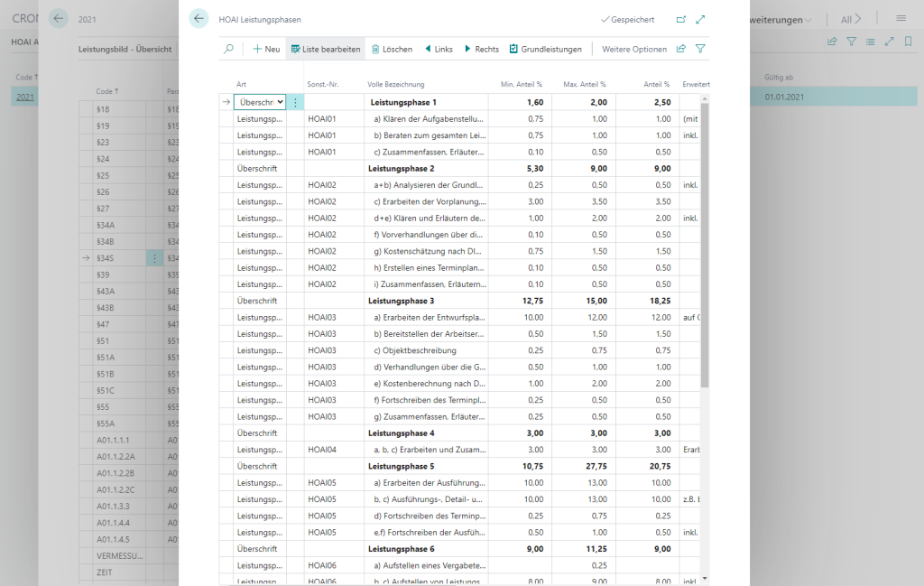
Task: Toggle Liste bearbeiten mode
Action: coord(326,49)
